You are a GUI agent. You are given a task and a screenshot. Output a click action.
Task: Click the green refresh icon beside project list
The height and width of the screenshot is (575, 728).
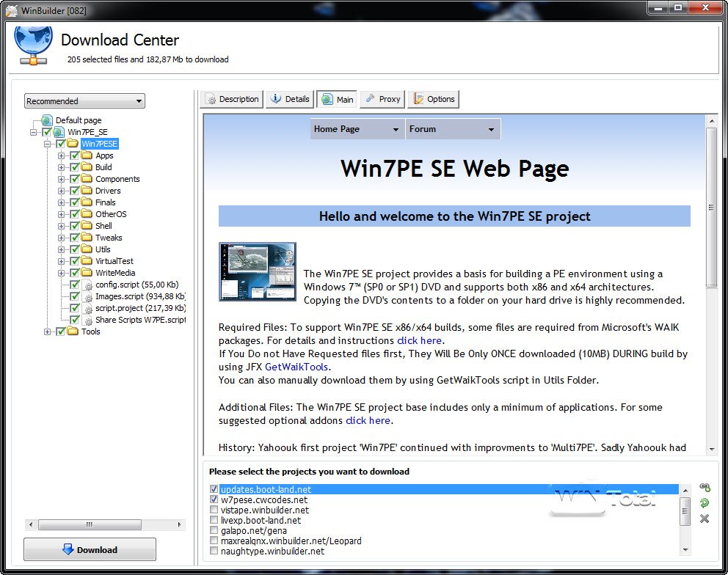705,502
